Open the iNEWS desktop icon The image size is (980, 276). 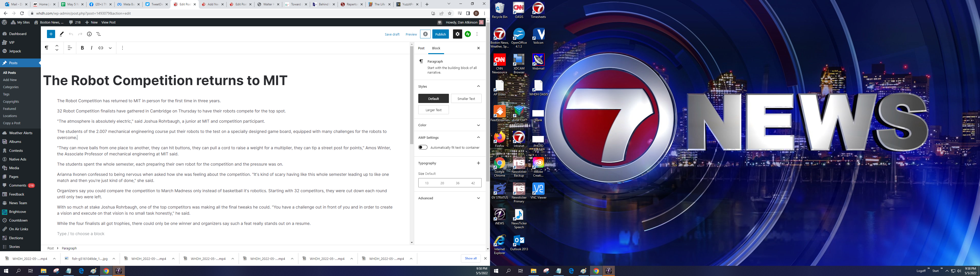(499, 217)
